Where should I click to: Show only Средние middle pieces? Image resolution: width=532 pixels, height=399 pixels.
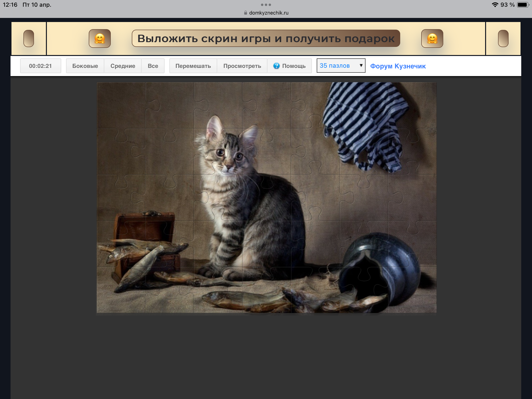pyautogui.click(x=123, y=66)
